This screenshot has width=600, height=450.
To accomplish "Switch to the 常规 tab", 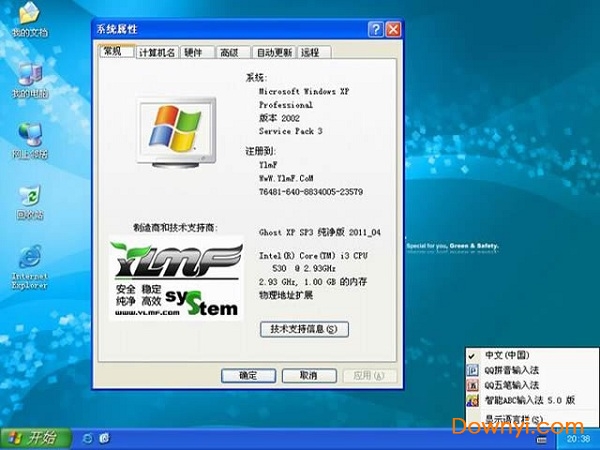I will pos(117,51).
